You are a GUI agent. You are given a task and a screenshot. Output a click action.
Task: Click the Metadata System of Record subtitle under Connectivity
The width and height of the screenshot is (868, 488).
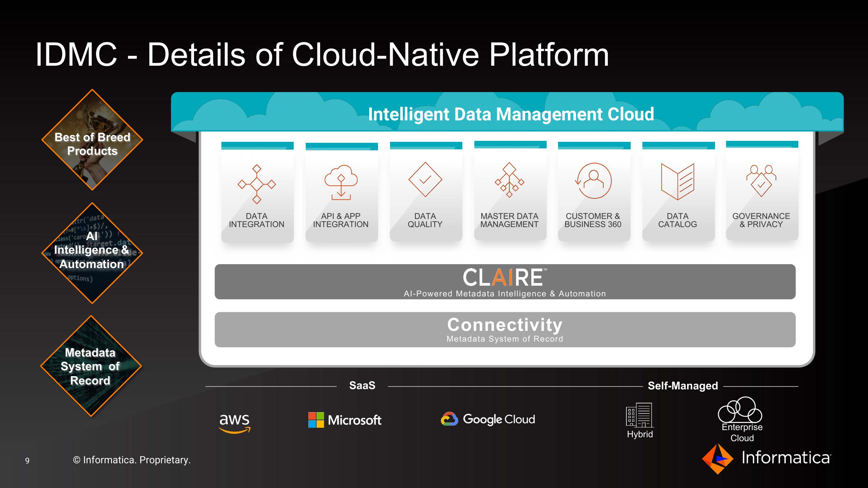pyautogui.click(x=505, y=339)
